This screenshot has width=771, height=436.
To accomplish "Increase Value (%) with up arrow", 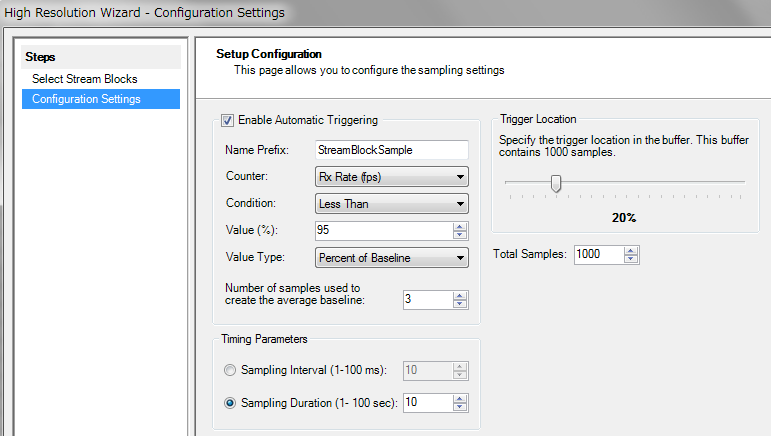I will (460, 227).
